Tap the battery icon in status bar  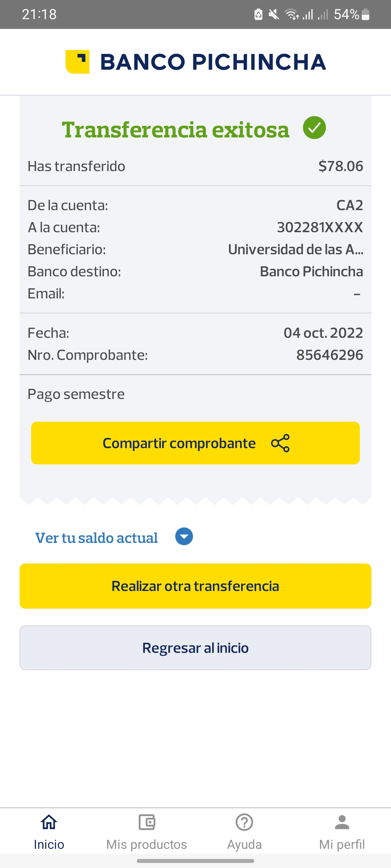pyautogui.click(x=366, y=14)
